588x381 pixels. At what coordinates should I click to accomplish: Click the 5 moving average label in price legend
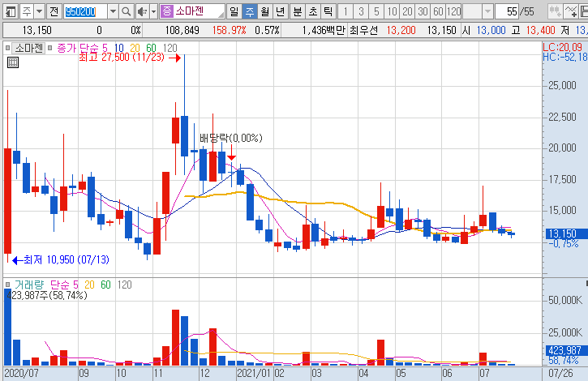105,48
